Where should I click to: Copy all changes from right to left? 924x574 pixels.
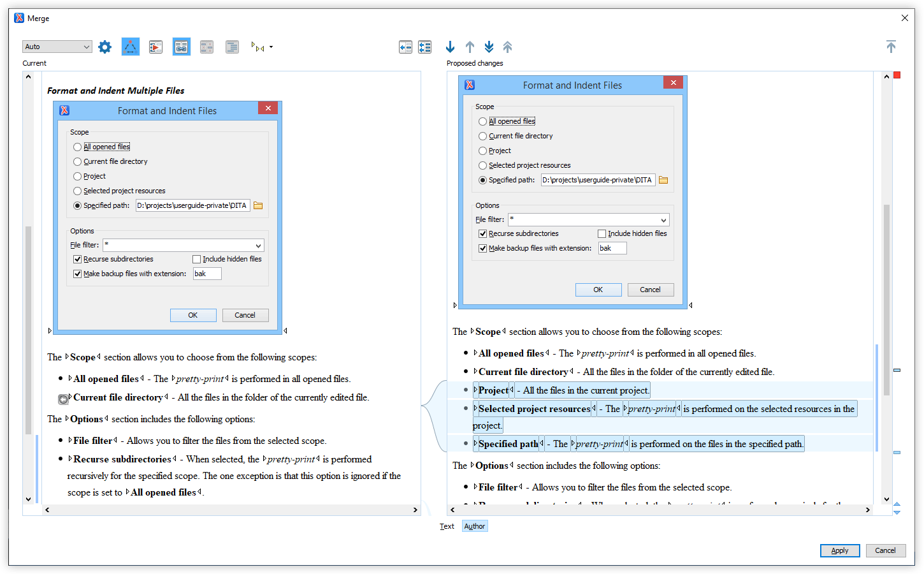click(x=425, y=47)
